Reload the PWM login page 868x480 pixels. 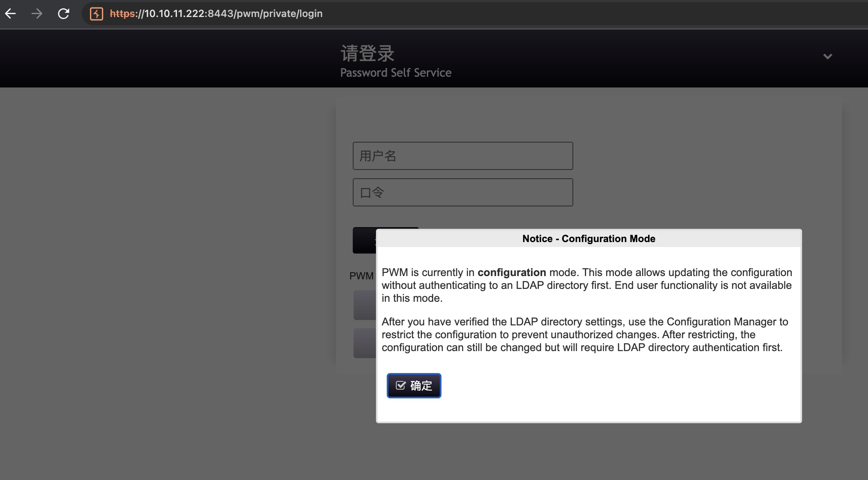click(x=63, y=14)
